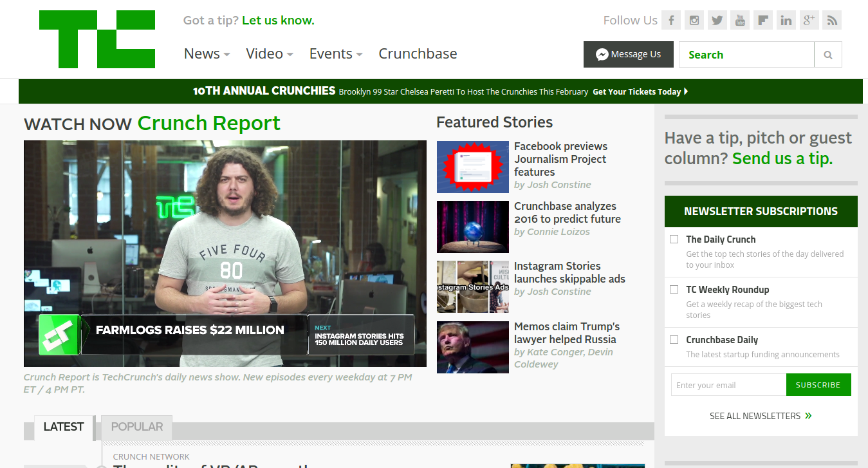Click the search magnifier icon
The image size is (868, 468).
pos(828,55)
